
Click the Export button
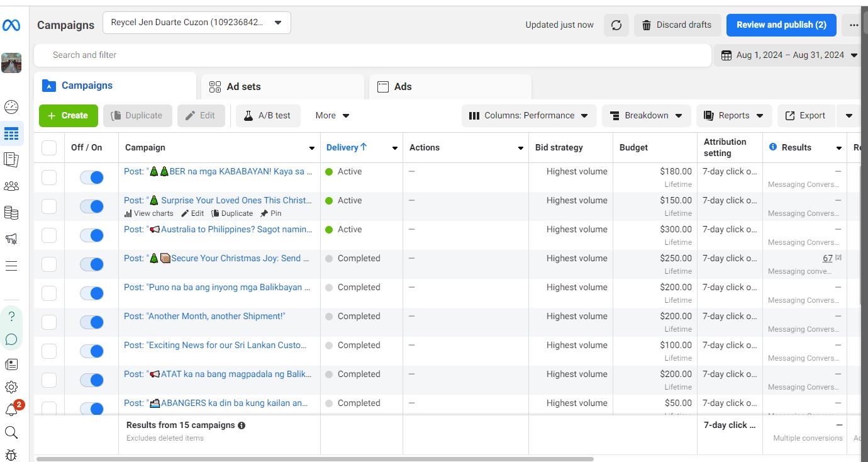click(x=806, y=116)
